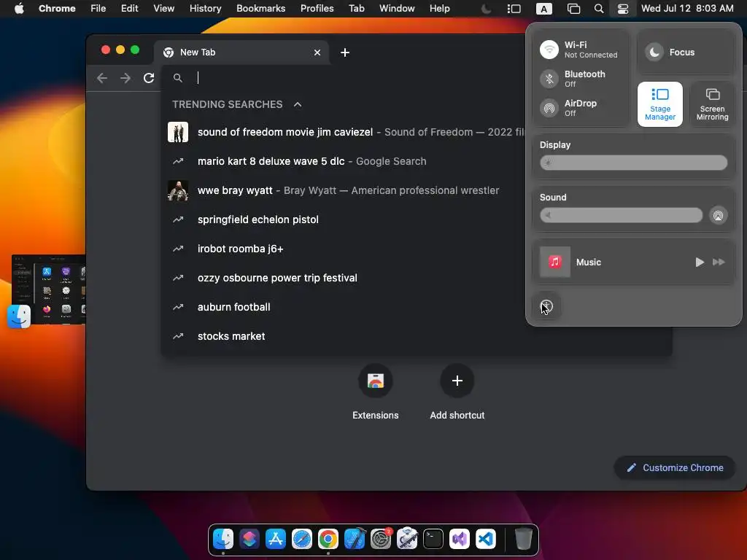Toggle AirDrop in Control Center
Image resolution: width=747 pixels, height=560 pixels.
pyautogui.click(x=549, y=108)
